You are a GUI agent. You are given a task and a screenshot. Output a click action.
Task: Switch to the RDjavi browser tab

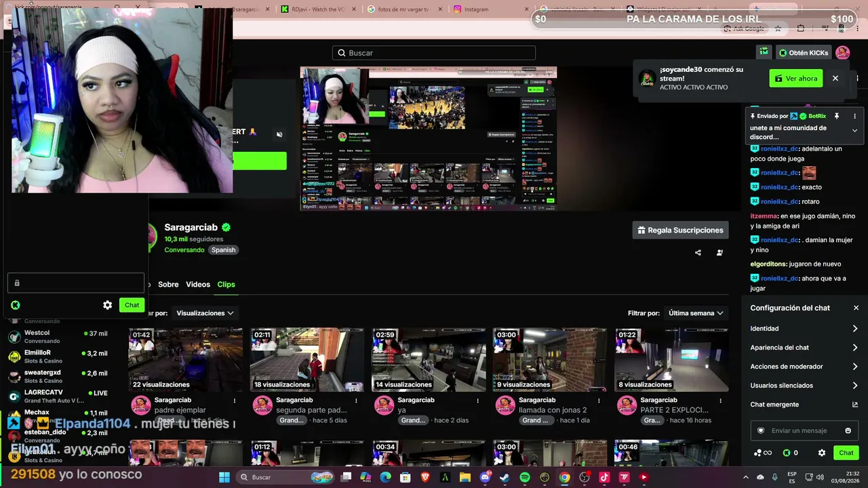pyautogui.click(x=315, y=9)
